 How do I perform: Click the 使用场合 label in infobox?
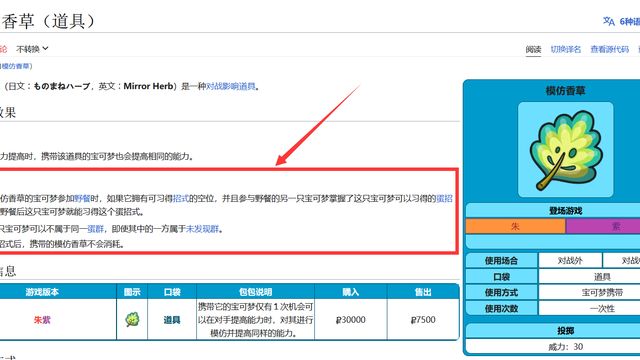(x=501, y=260)
